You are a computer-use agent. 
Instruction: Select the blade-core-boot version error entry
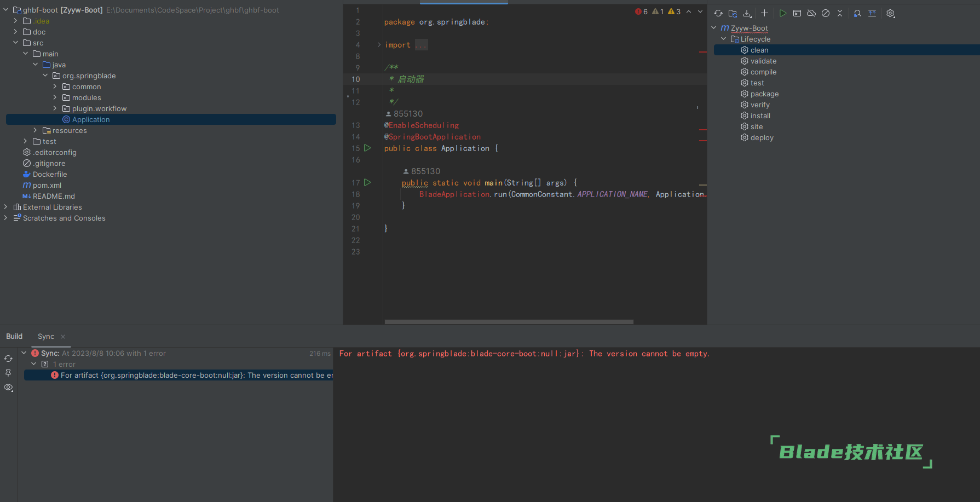coord(178,375)
